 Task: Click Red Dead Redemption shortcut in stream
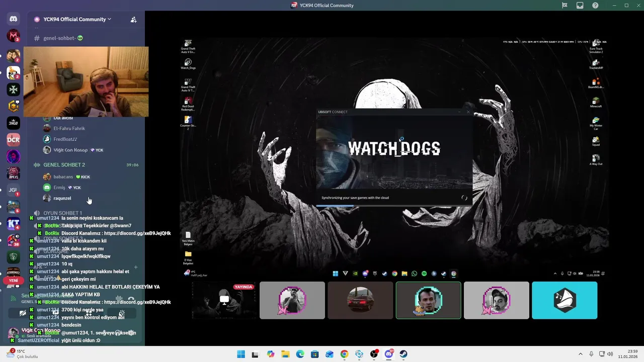188,104
